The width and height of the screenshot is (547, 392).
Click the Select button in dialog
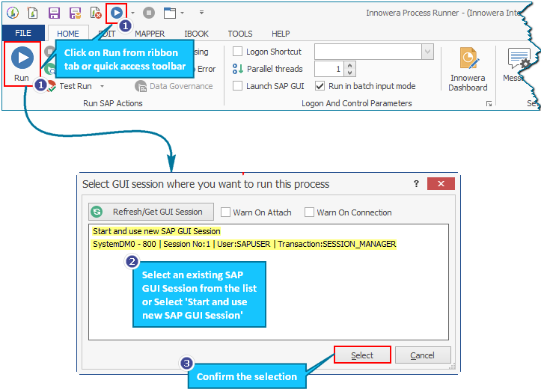tap(362, 355)
